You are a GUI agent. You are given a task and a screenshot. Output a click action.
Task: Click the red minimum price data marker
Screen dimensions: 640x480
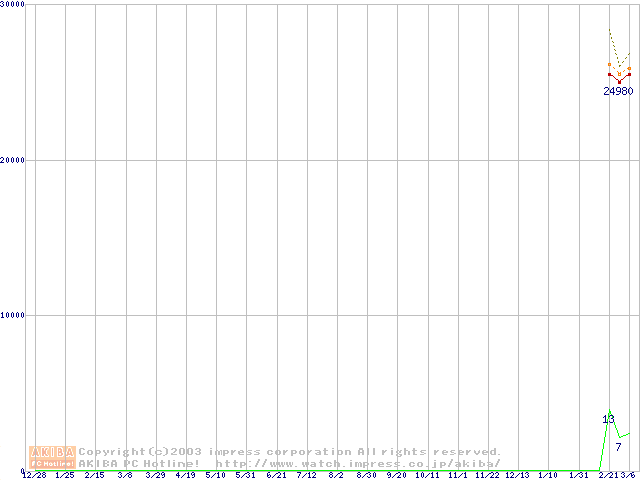pos(619,81)
